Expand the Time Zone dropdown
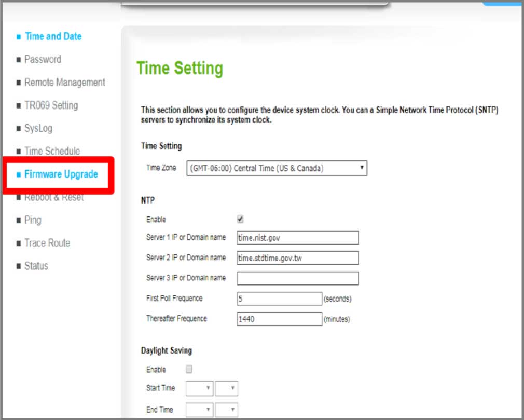The width and height of the screenshot is (524, 420). point(277,168)
